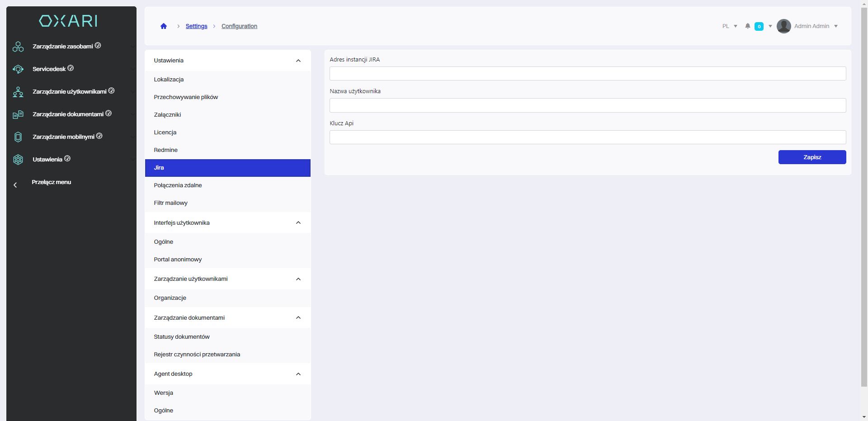The width and height of the screenshot is (868, 421).
Task: Open Servicedesk in the sidebar
Action: pos(49,69)
